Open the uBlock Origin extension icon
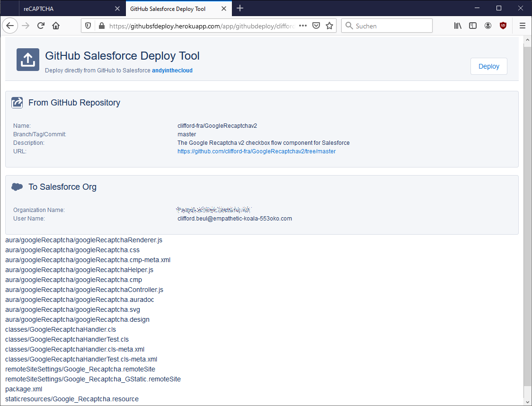 (x=503, y=26)
